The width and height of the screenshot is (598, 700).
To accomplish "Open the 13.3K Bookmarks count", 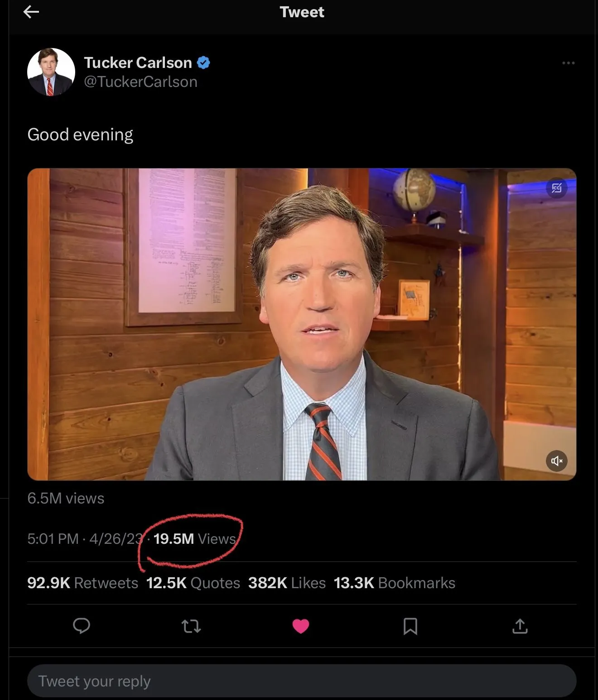I will tap(394, 583).
